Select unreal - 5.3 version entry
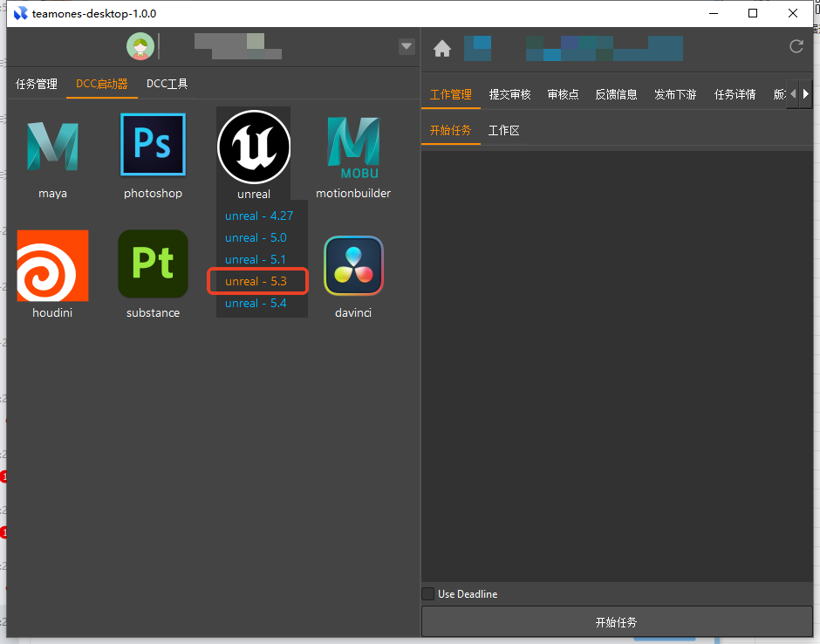The image size is (820, 644). click(254, 281)
